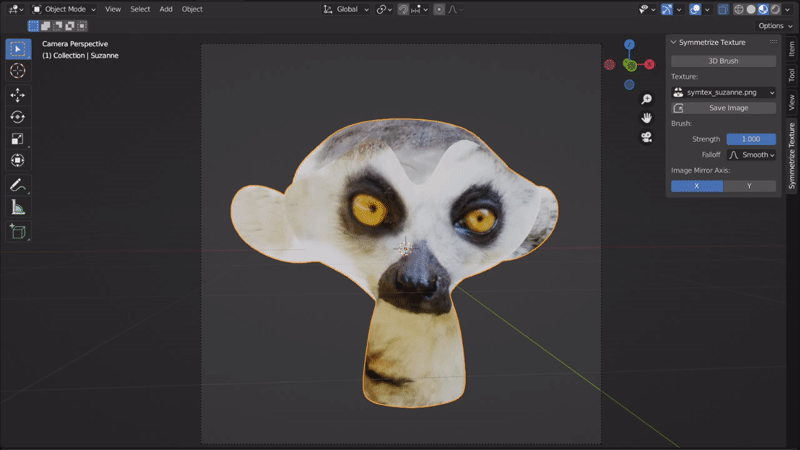Select the Rotate tool
The image size is (800, 450).
[18, 116]
